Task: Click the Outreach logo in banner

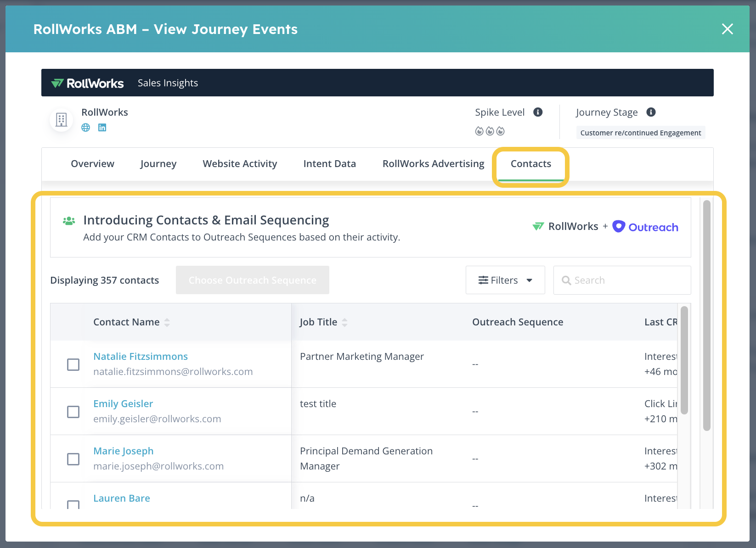Action: tap(645, 227)
